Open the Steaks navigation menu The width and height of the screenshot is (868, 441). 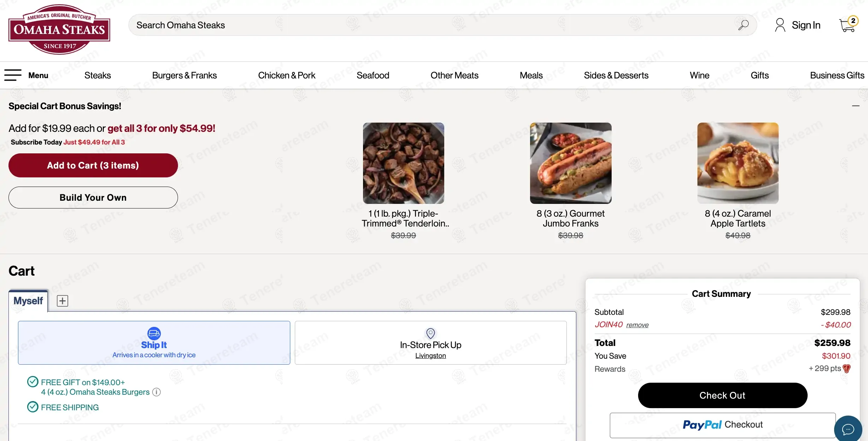point(97,75)
